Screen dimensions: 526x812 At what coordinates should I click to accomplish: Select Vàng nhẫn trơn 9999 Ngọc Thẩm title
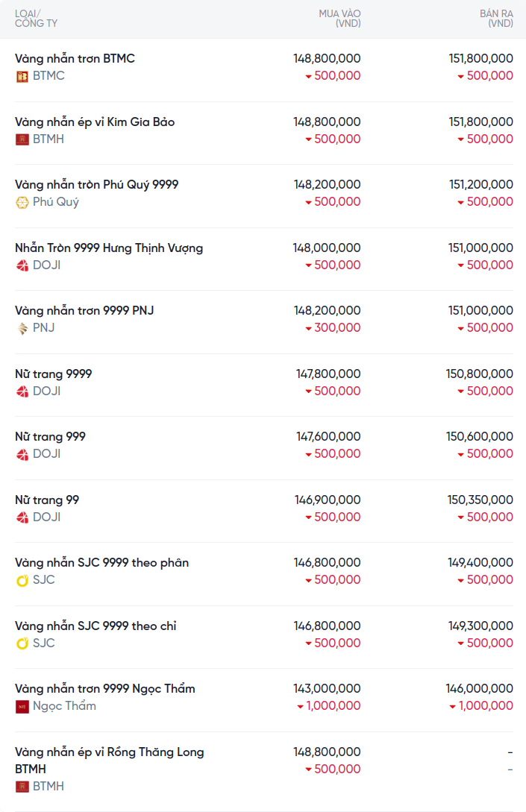point(105,688)
